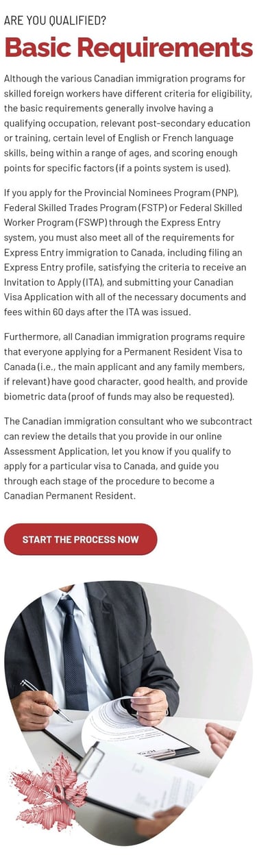Image resolution: width=257 pixels, height=868 pixels.
Task: Click the silver pen in the man's hand
Action: coord(45,701)
